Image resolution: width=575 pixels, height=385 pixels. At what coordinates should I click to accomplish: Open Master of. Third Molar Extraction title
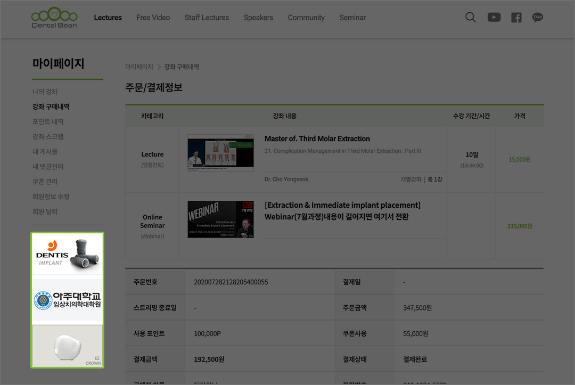pos(317,139)
